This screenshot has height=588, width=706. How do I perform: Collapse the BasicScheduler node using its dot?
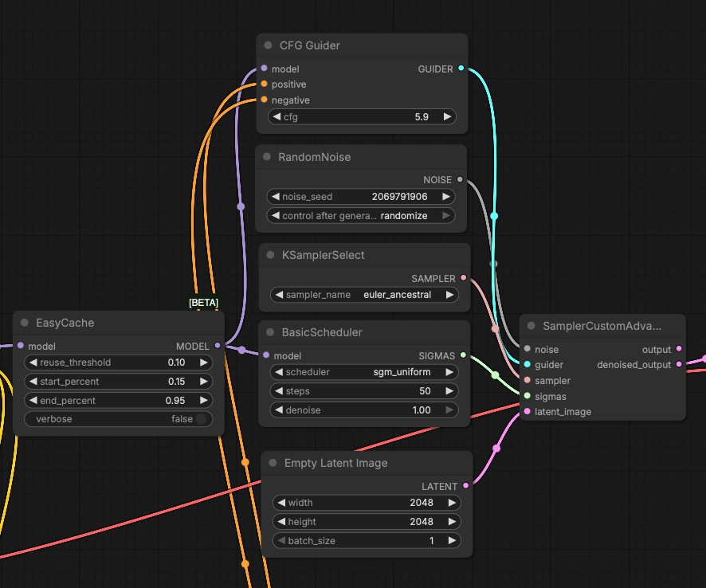(x=270, y=332)
